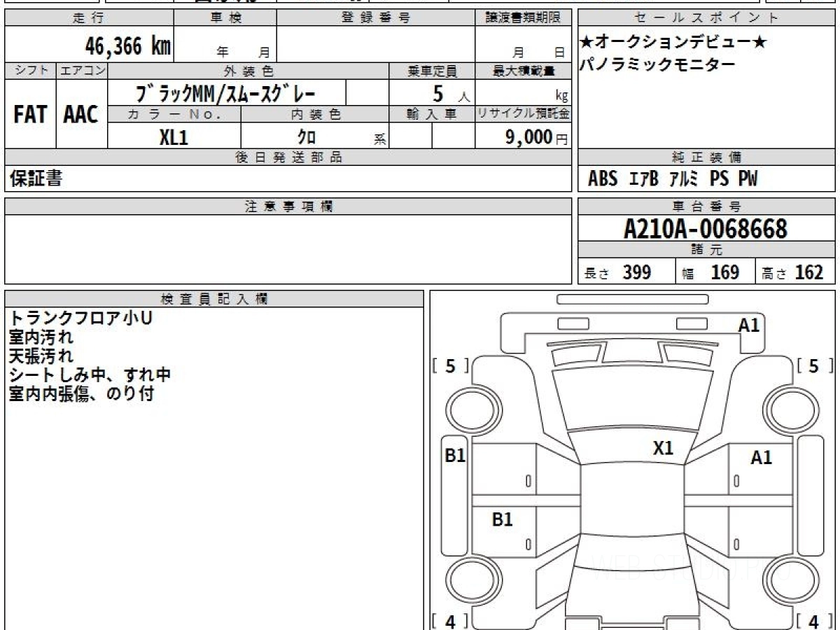Click the カラーNo. header
The height and width of the screenshot is (630, 840).
pyautogui.click(x=174, y=114)
